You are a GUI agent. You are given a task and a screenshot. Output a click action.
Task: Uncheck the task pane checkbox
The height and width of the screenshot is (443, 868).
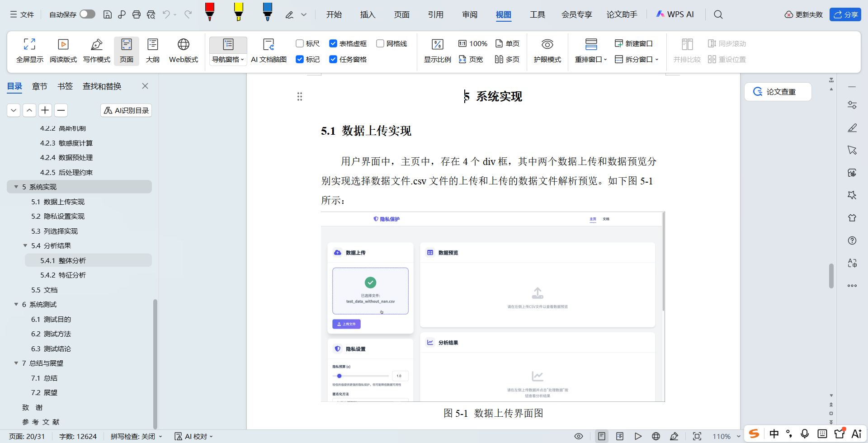(x=333, y=59)
